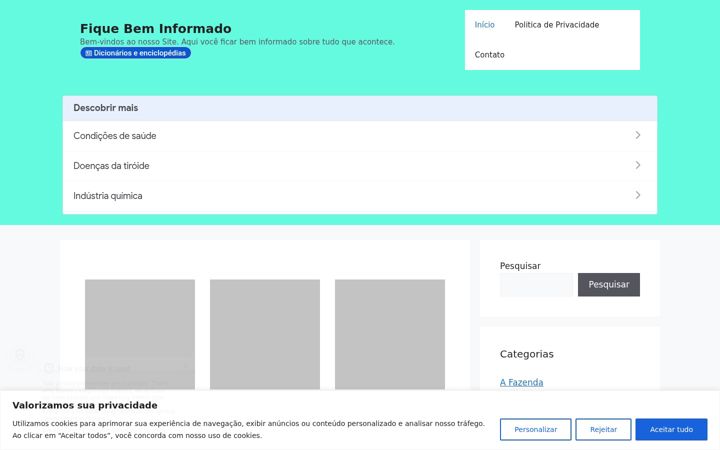The image size is (720, 450).
Task: Click the Descobrir mais header text
Action: 106,108
